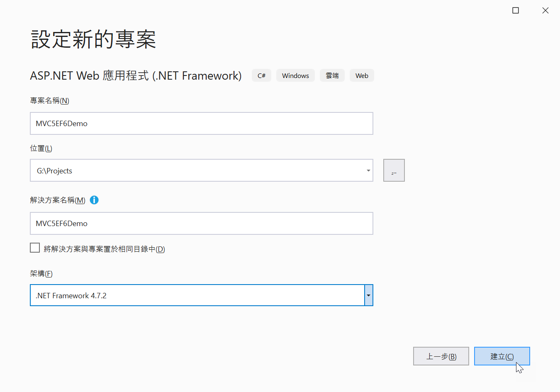Screen dimensions: 560x392
Task: Expand the G:\Projects location dropdown
Action: (x=368, y=170)
